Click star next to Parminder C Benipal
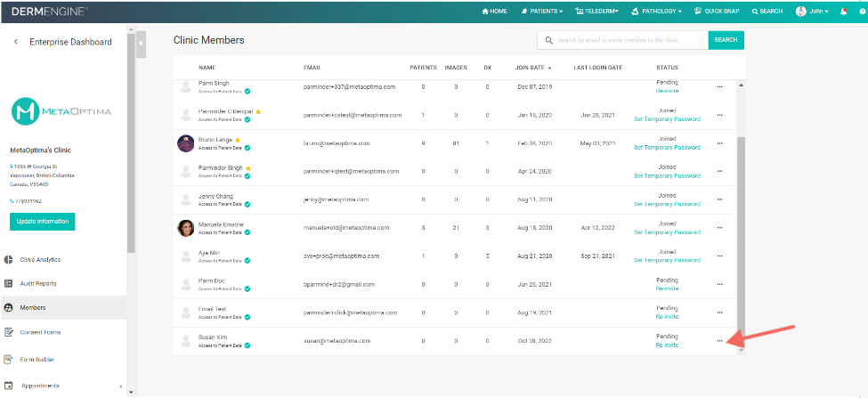The height and width of the screenshot is (398, 868). coord(258,112)
